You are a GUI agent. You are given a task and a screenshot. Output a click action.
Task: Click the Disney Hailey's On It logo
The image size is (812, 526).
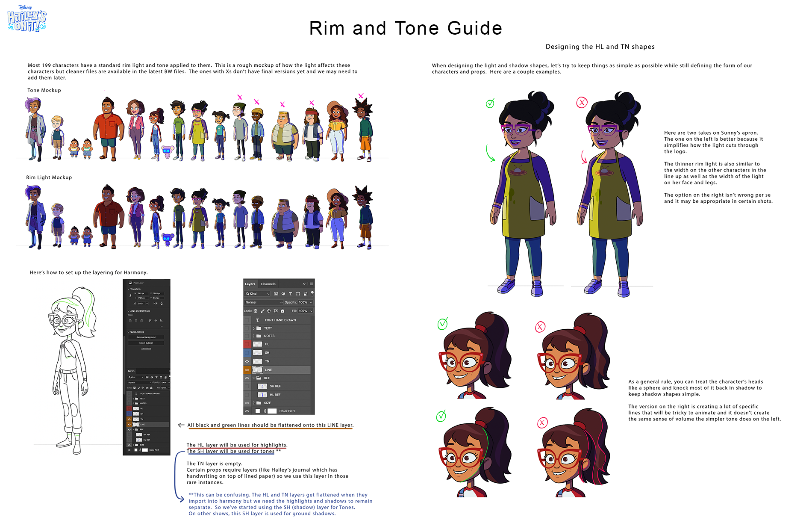point(26,18)
